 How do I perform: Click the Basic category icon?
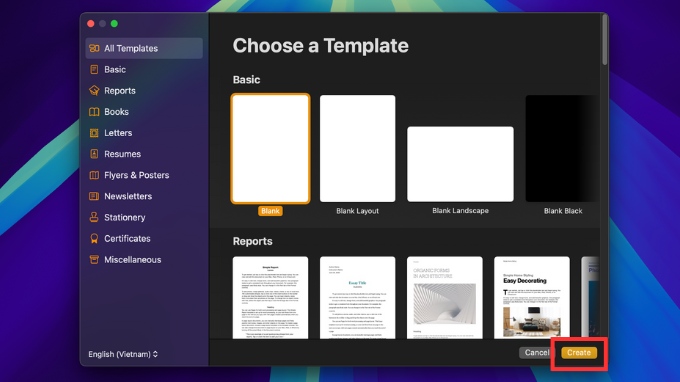(94, 69)
